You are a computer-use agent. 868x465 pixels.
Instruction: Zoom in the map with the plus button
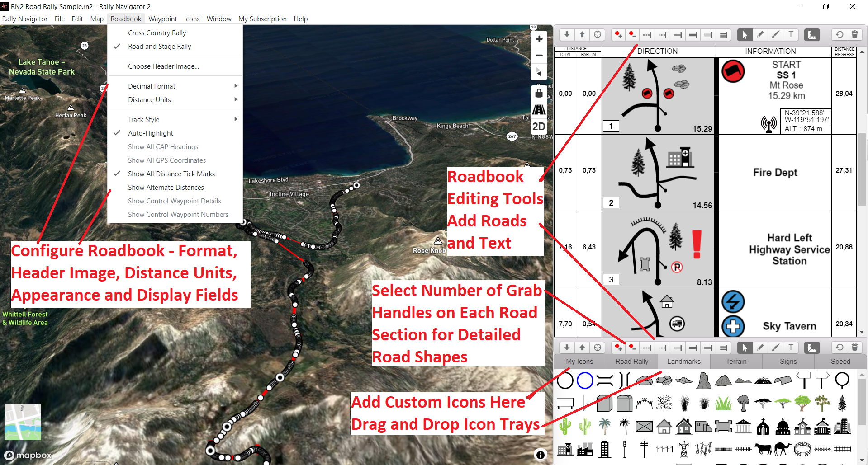pos(539,39)
